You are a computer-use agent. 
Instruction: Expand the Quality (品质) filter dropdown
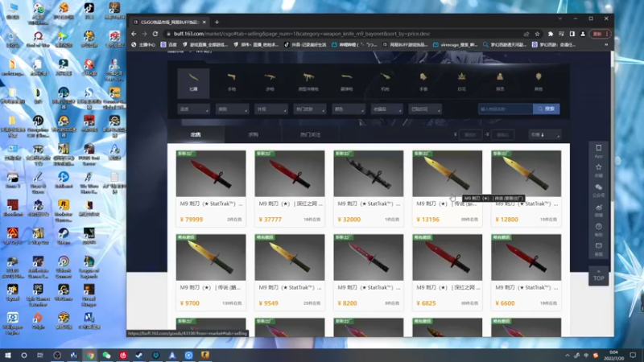[193, 109]
